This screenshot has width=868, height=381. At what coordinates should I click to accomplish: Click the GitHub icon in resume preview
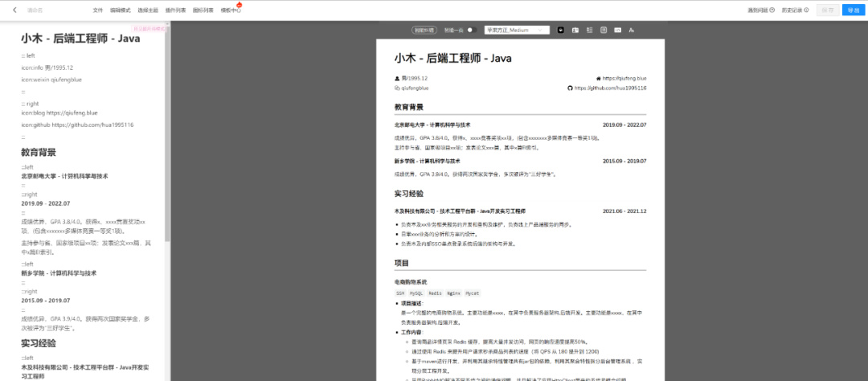570,88
